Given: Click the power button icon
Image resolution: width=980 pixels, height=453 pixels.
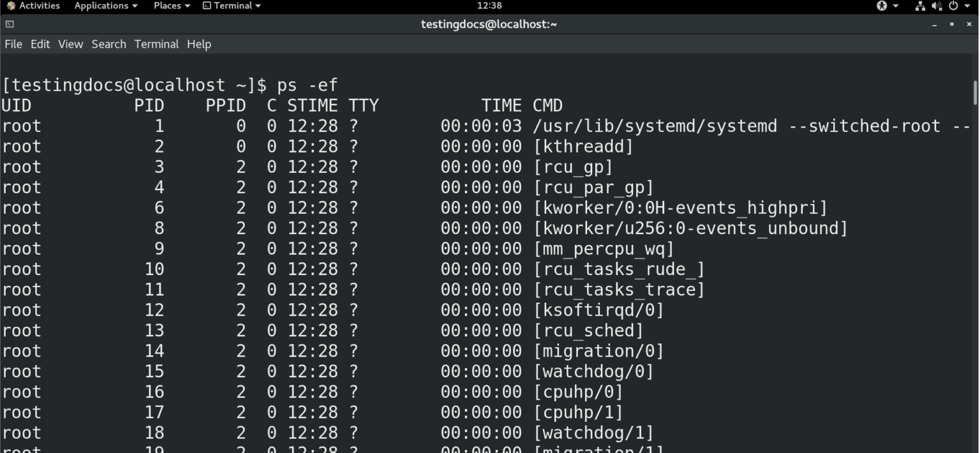Looking at the screenshot, I should 954,6.
